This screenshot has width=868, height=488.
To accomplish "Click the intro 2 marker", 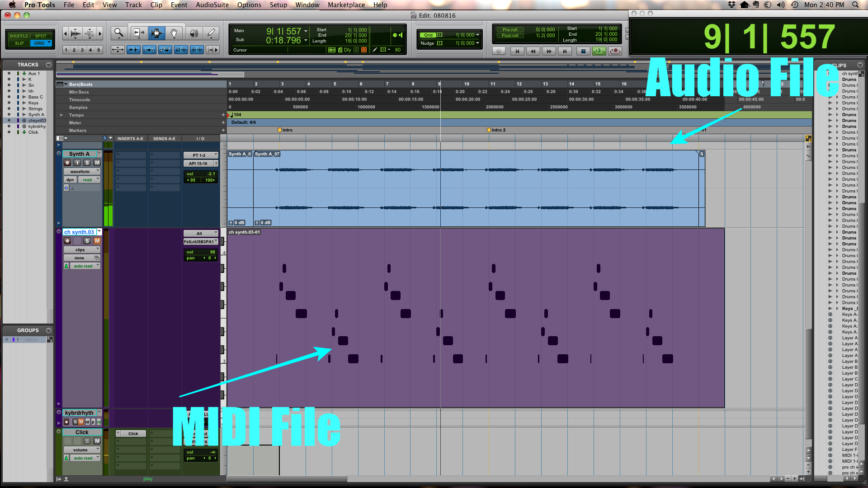I will coord(496,130).
